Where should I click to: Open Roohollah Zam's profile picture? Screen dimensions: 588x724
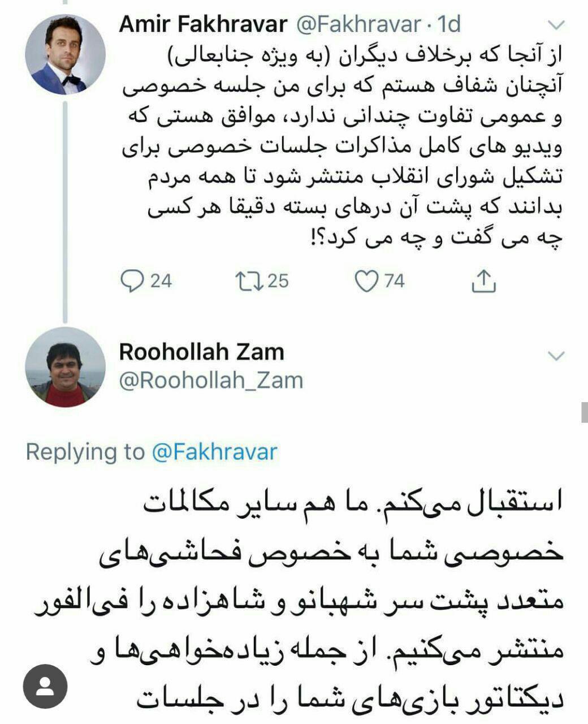coord(66,367)
